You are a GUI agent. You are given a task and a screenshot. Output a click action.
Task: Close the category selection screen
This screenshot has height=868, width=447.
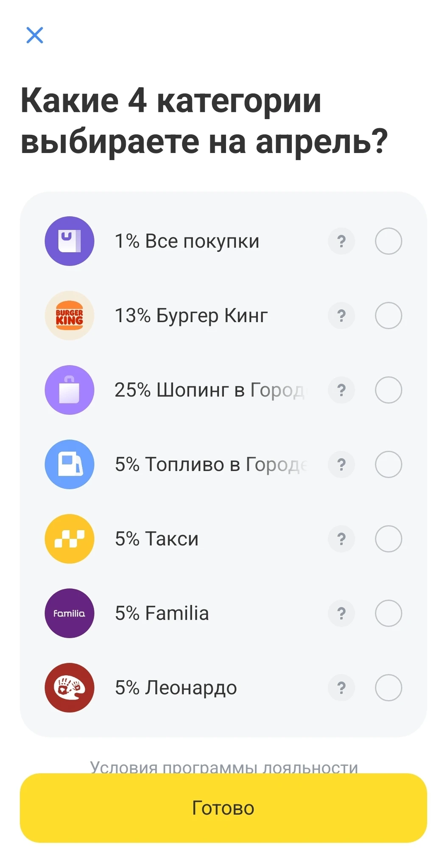(x=35, y=35)
